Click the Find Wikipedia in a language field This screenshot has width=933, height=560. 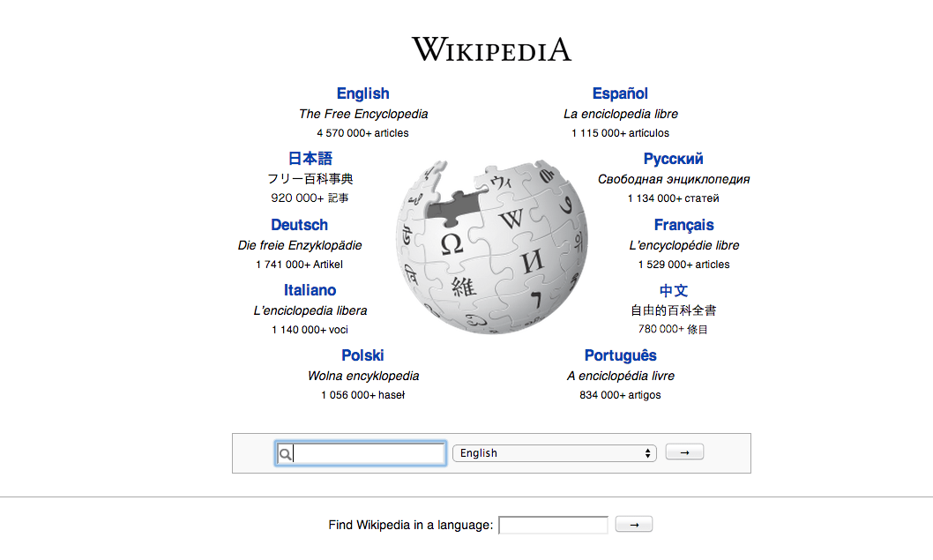[x=552, y=524]
